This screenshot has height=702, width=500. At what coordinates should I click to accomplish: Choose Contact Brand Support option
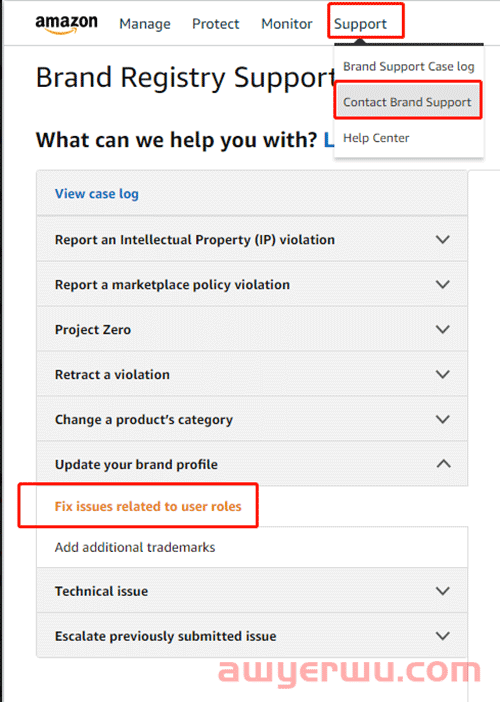(407, 102)
